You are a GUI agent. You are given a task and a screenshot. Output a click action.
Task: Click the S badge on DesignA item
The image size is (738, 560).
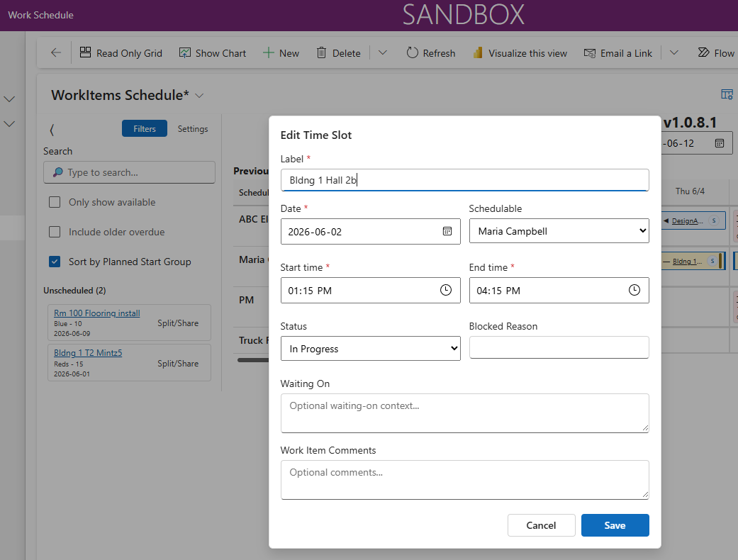click(x=714, y=220)
